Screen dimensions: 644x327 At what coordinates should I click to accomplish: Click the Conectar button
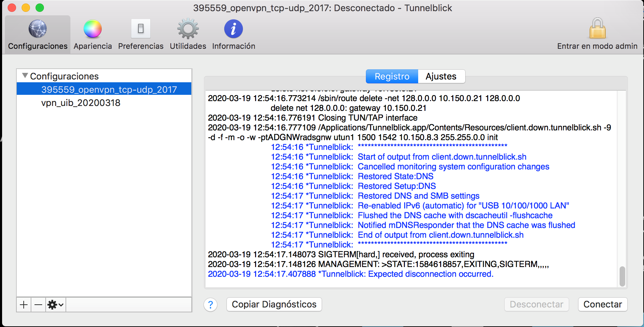click(x=603, y=304)
